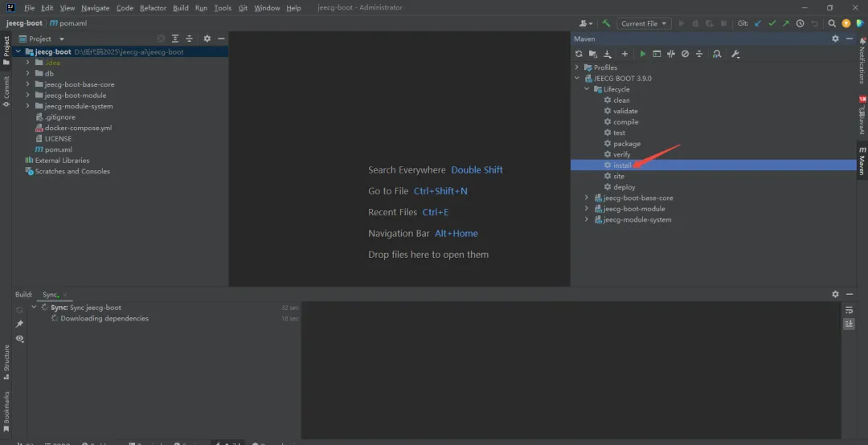Open the Navigate menu
Image resolution: width=868 pixels, height=445 pixels.
[95, 8]
